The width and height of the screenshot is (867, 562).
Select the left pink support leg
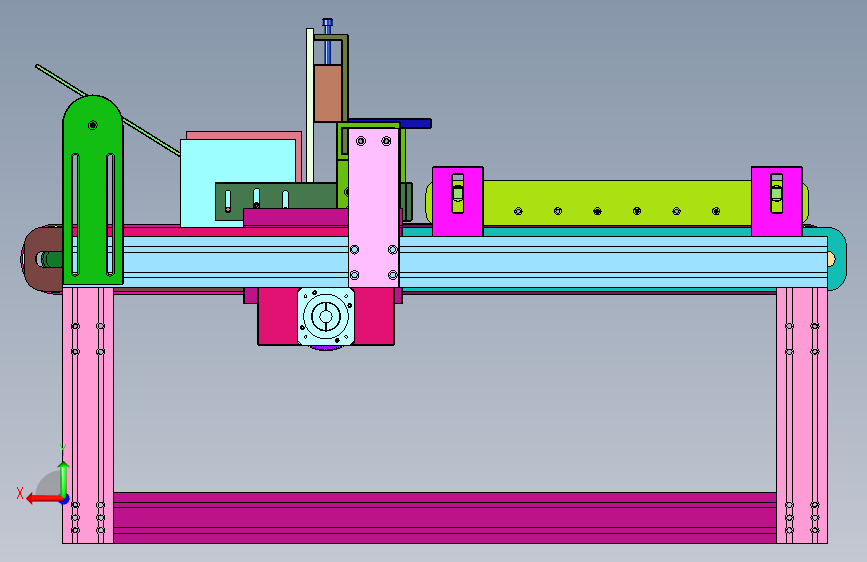pyautogui.click(x=88, y=415)
